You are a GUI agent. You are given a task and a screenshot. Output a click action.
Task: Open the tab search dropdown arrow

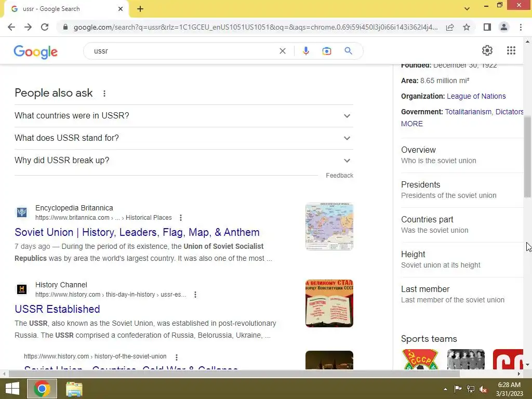(x=467, y=9)
